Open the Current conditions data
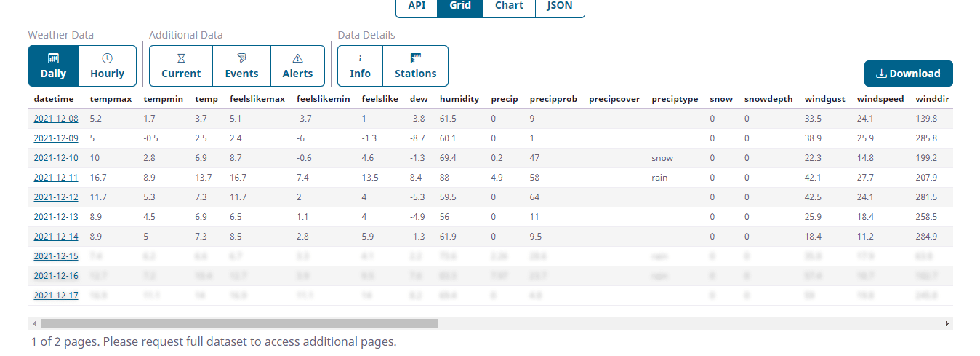Image resolution: width=980 pixels, height=356 pixels. pos(181,66)
